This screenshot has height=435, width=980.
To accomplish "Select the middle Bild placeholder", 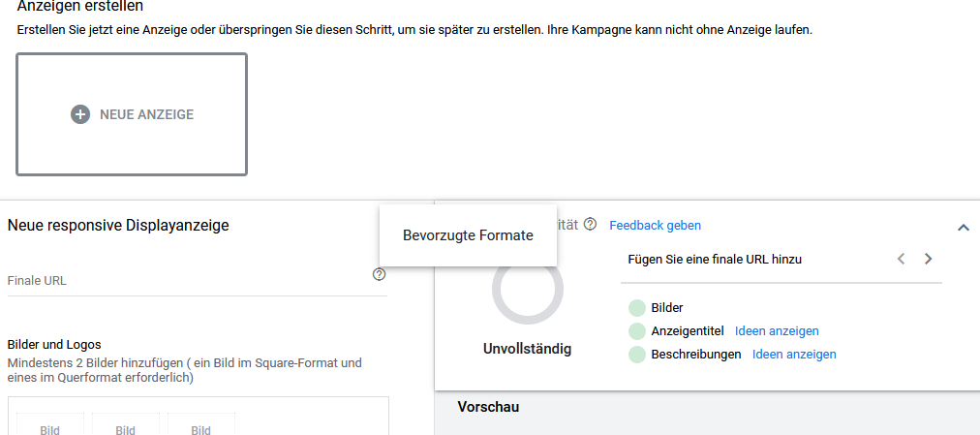I will tap(125, 424).
